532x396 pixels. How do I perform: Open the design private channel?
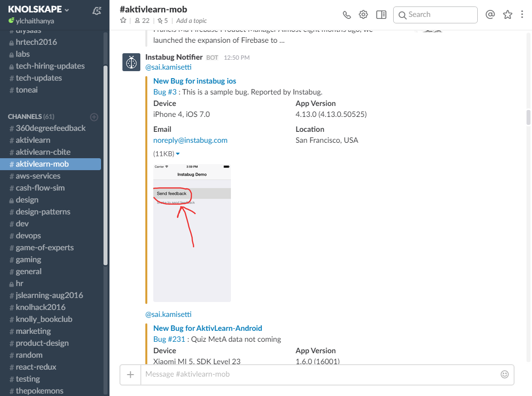pos(51,199)
